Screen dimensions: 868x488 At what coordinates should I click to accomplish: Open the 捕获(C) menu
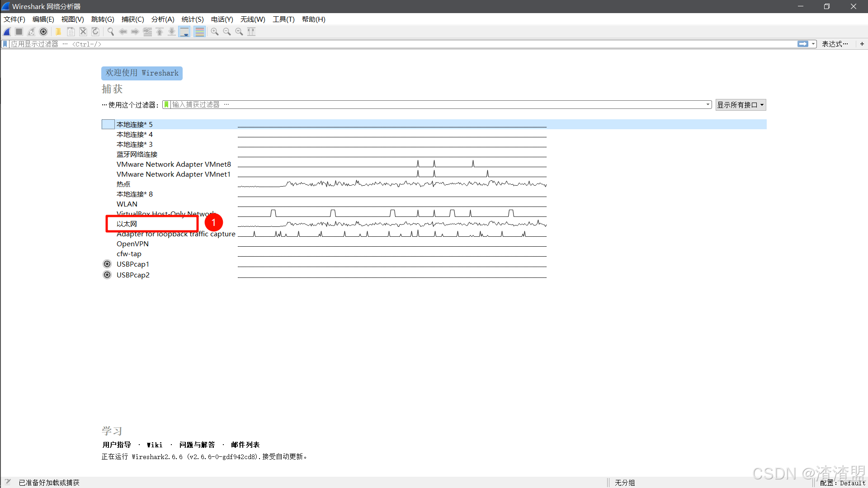(132, 19)
